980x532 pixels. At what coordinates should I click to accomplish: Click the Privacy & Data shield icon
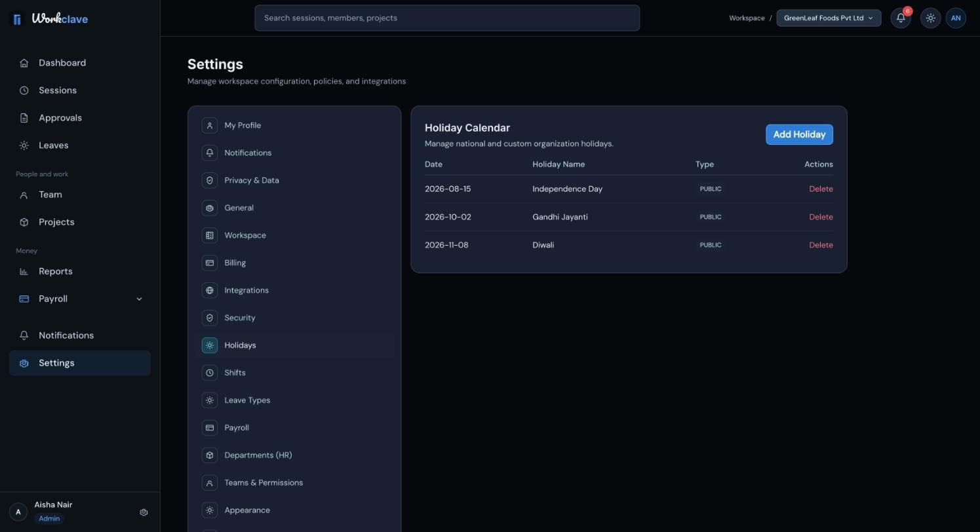click(210, 180)
